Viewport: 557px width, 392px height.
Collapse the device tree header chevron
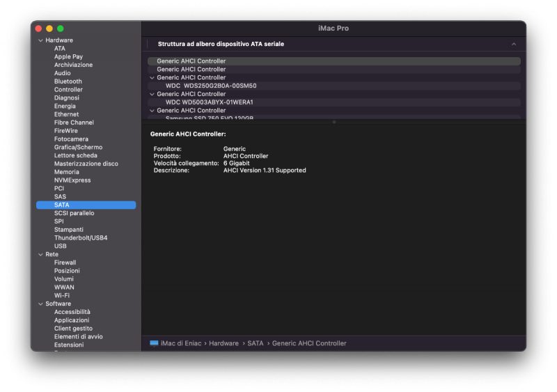(x=514, y=44)
